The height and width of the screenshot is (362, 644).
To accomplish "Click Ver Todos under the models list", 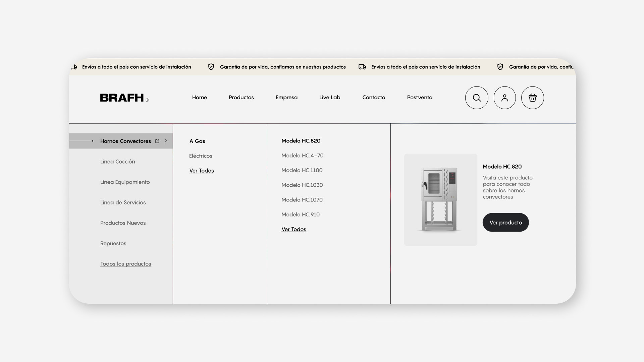I will 294,229.
